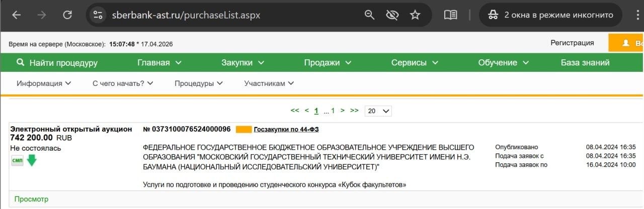The width and height of the screenshot is (644, 209).
Task: Expand the Продажи menu
Action: [x=329, y=63]
